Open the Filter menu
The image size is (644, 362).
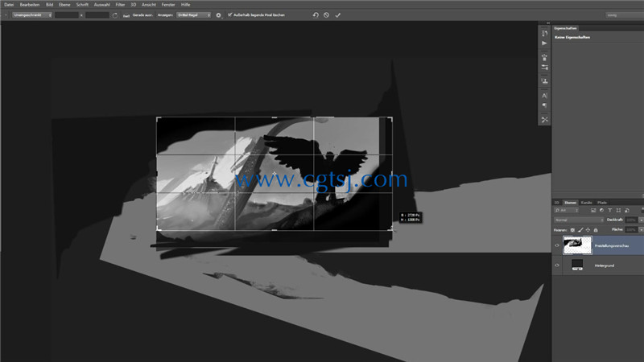[120, 5]
